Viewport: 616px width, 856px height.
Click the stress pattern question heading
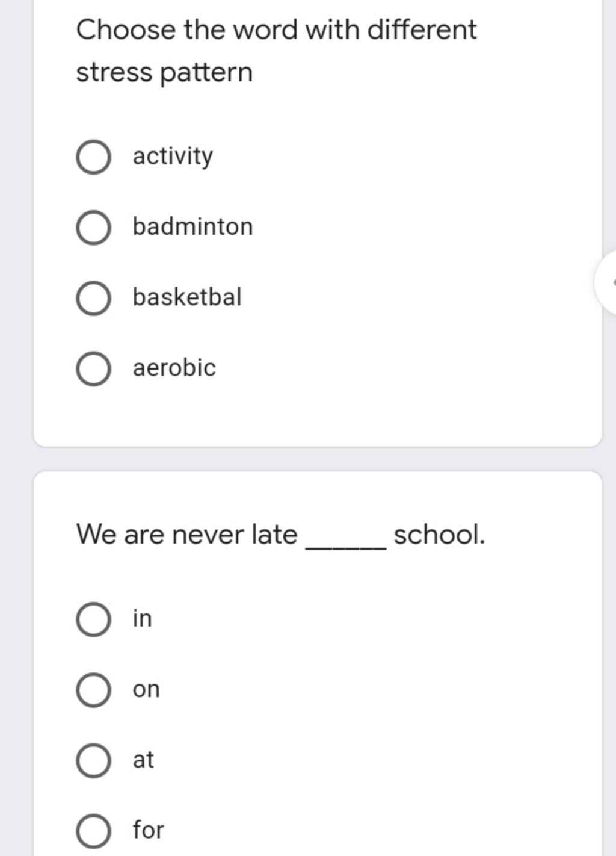click(276, 51)
